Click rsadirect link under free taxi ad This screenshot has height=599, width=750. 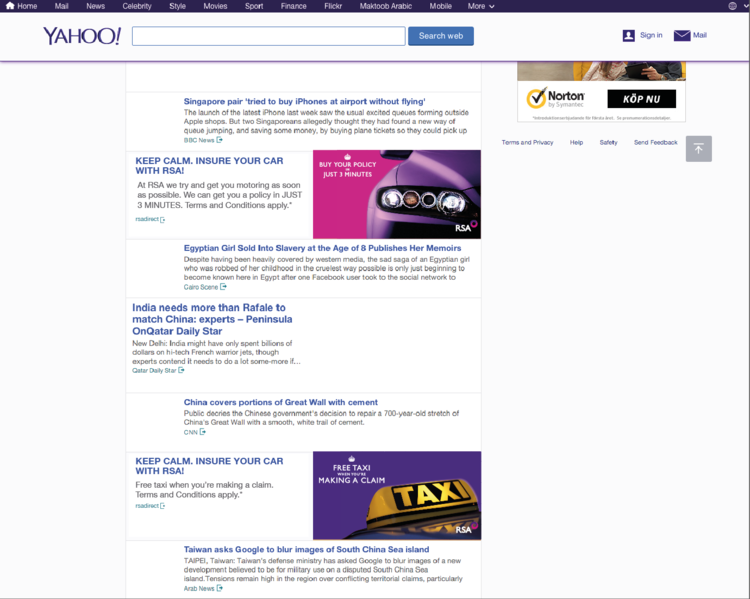point(147,506)
